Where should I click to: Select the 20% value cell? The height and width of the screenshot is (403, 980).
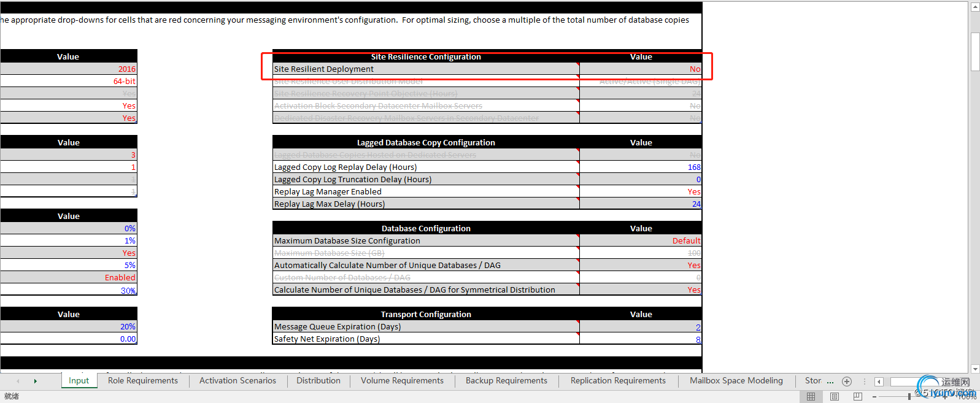[x=69, y=326]
